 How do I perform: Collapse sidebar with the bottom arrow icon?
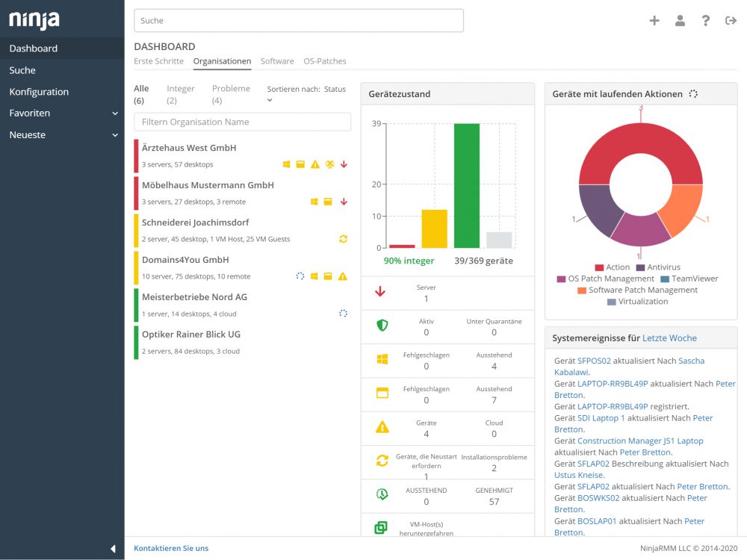(x=113, y=549)
